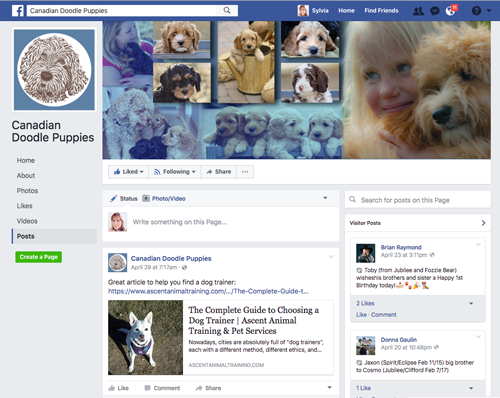This screenshot has width=500, height=398.
Task: Open the Liked dropdown button
Action: (x=128, y=172)
